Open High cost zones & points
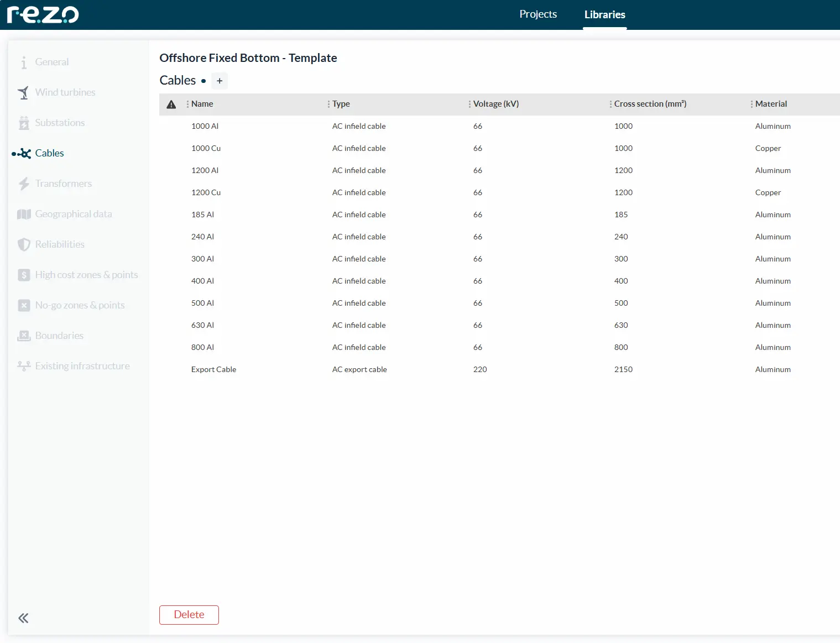 tap(86, 274)
